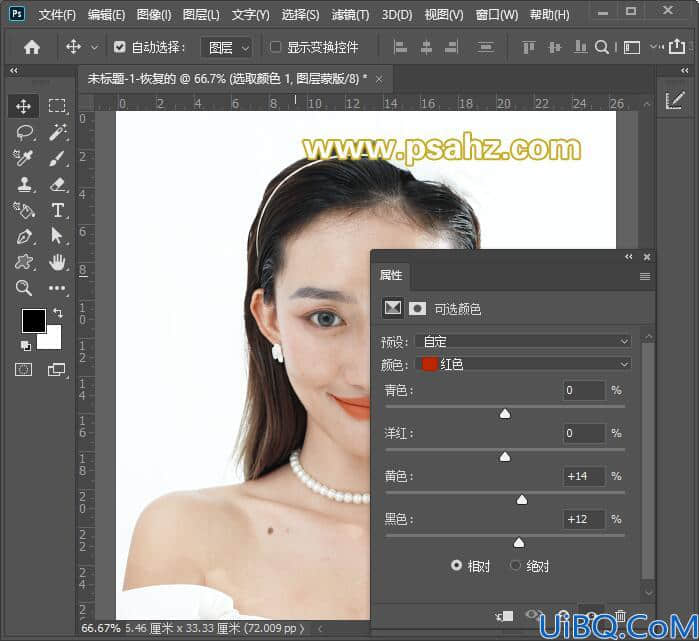Align left edges in options bar
The height and width of the screenshot is (641, 699).
[400, 47]
